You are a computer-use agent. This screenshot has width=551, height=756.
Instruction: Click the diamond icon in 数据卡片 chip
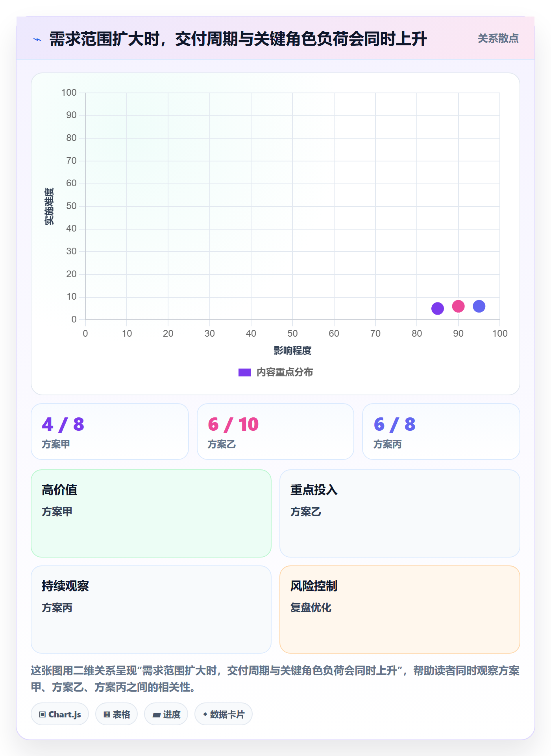click(x=205, y=714)
